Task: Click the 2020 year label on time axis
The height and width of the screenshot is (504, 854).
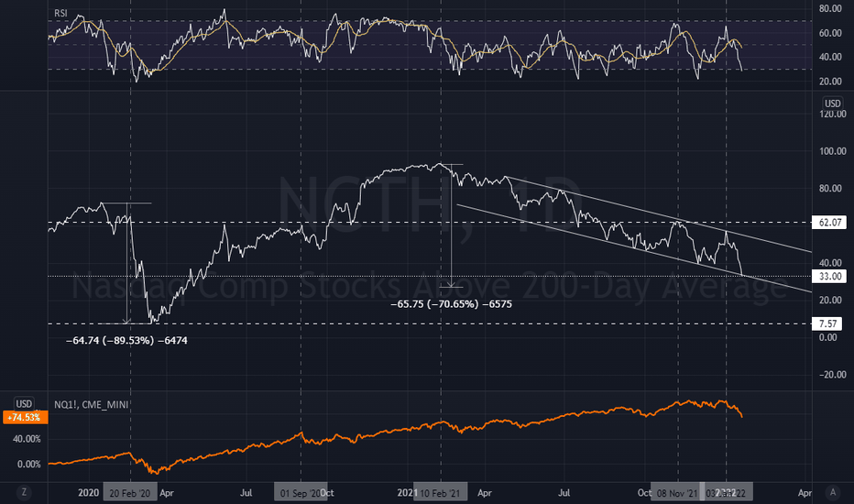Action: [88, 493]
